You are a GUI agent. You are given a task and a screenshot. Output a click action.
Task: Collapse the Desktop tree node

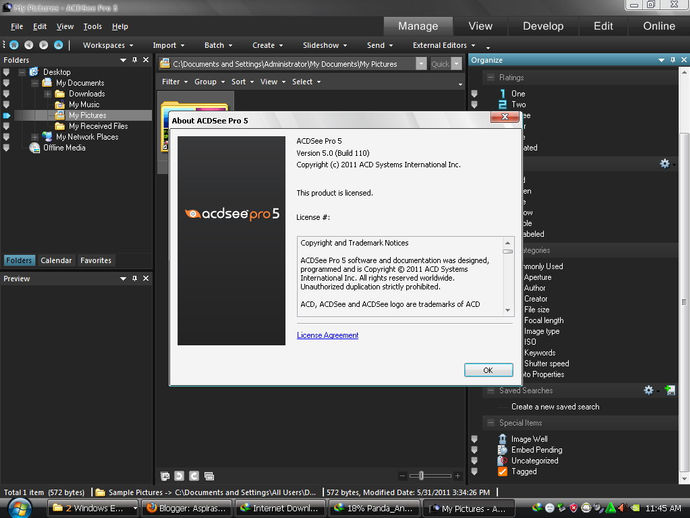click(x=22, y=72)
